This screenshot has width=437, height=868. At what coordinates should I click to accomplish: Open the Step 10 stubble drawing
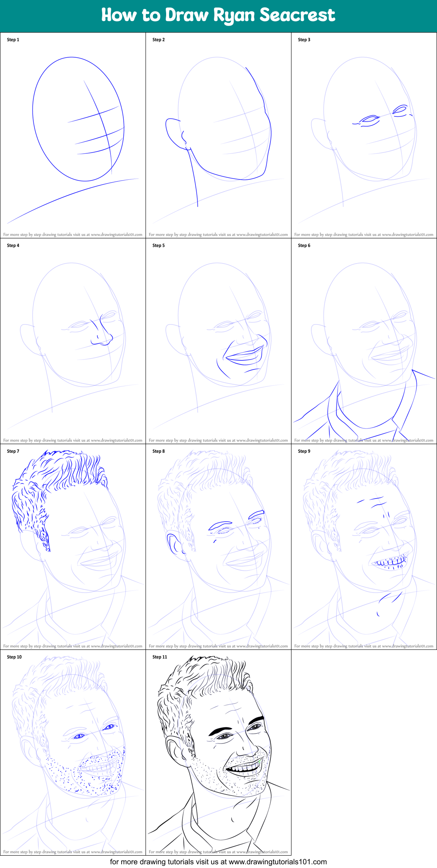pyautogui.click(x=73, y=753)
